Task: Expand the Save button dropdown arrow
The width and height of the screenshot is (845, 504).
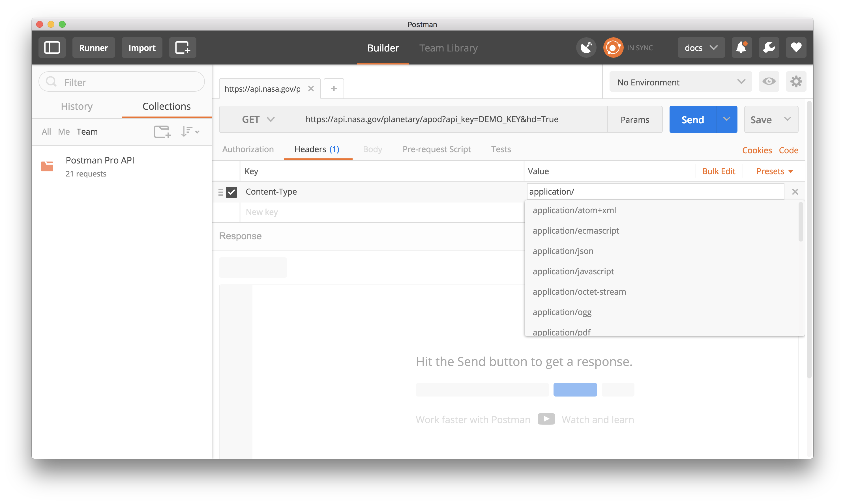Action: tap(788, 119)
